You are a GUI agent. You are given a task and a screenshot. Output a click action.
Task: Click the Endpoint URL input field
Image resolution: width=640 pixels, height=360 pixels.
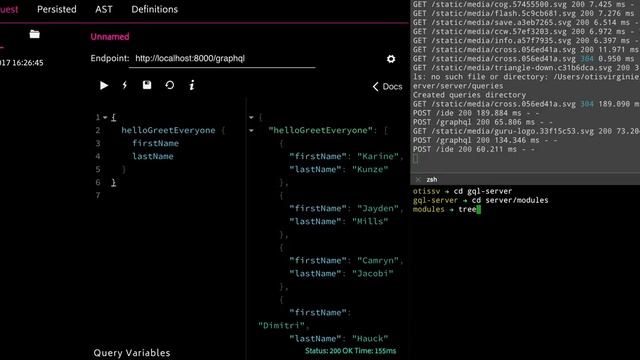click(x=222, y=58)
